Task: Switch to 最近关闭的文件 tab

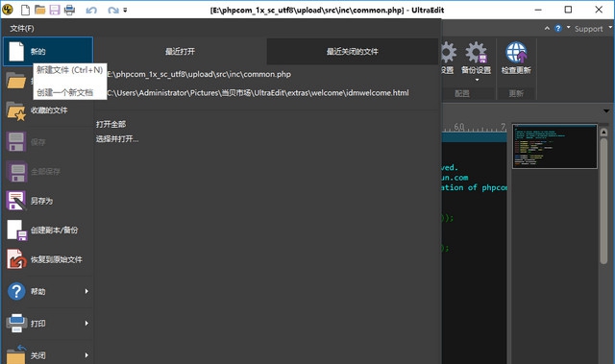Action: 353,51
